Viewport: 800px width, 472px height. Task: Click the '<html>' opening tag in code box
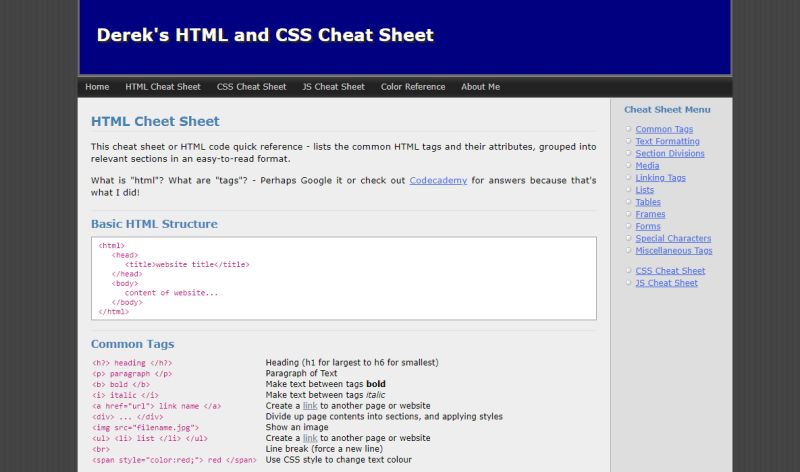click(111, 245)
